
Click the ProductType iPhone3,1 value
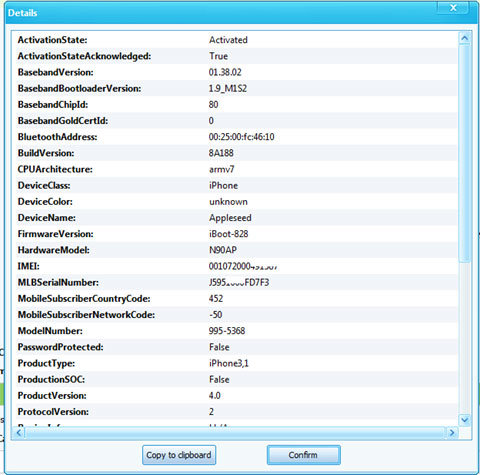pyautogui.click(x=229, y=363)
